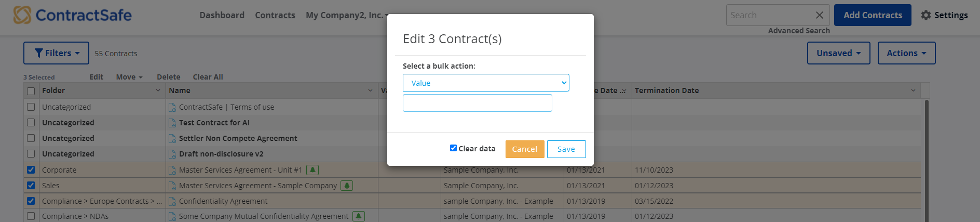Deselect the Corporate row checkbox
980x222 pixels.
[x=31, y=170]
